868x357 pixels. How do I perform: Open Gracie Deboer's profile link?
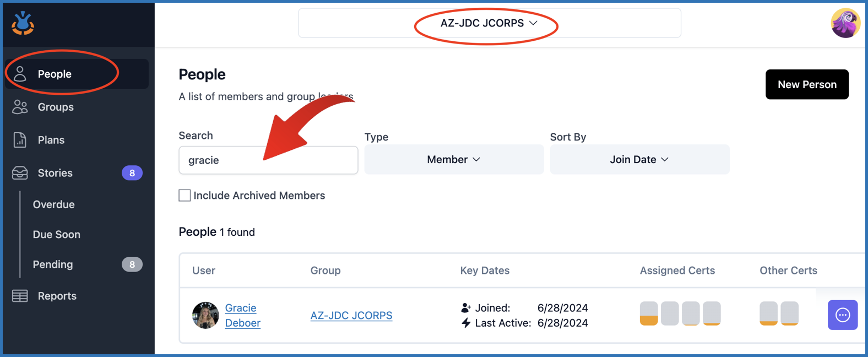click(241, 315)
